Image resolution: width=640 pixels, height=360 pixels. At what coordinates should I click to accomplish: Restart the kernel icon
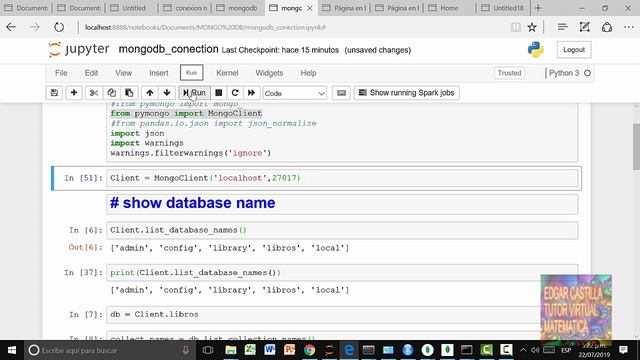pyautogui.click(x=235, y=93)
